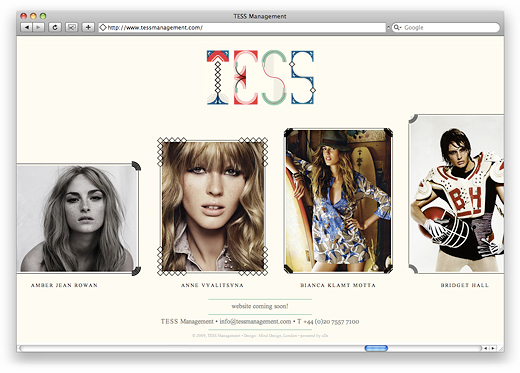The height and width of the screenshot is (373, 520).
Task: Click the site icon in address bar
Action: 103,27
